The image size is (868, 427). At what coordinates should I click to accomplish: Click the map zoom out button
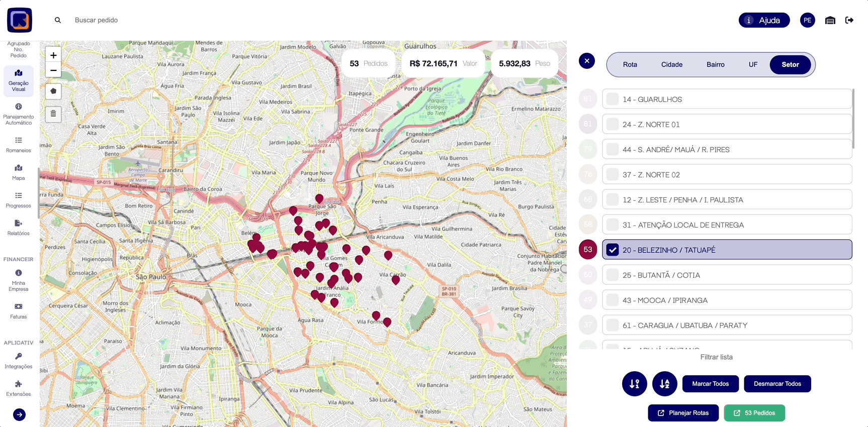pos(53,70)
